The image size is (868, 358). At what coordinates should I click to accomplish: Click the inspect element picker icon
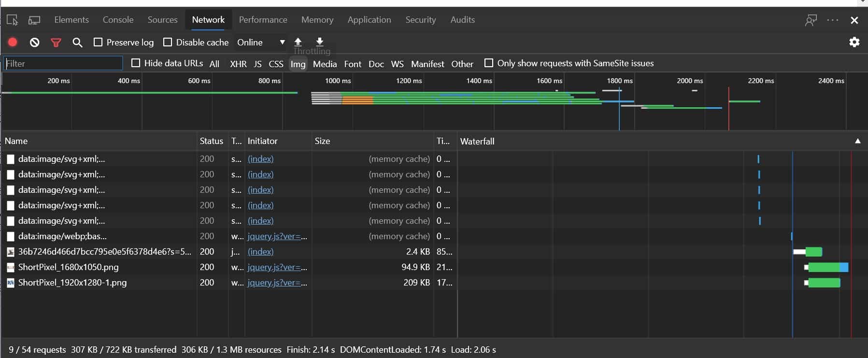point(12,20)
